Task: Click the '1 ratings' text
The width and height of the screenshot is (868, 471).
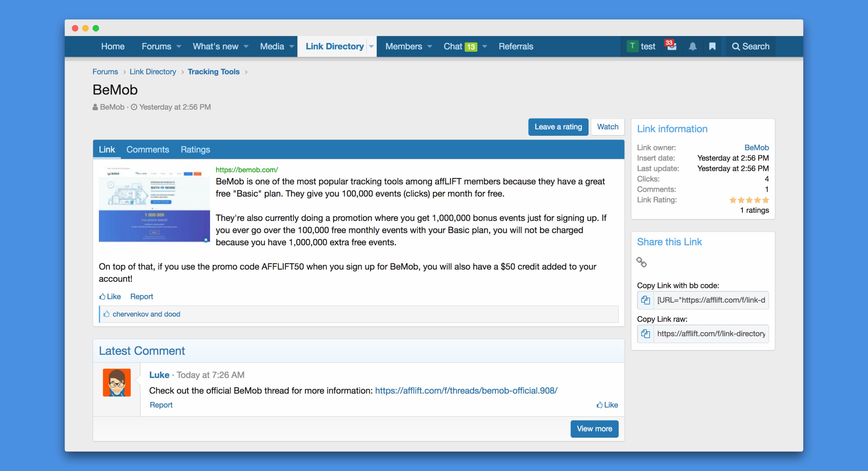Action: 754,210
